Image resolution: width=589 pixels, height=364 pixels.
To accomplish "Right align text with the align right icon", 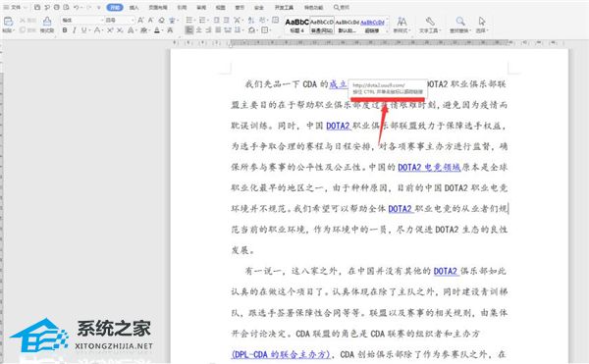I will [208, 30].
